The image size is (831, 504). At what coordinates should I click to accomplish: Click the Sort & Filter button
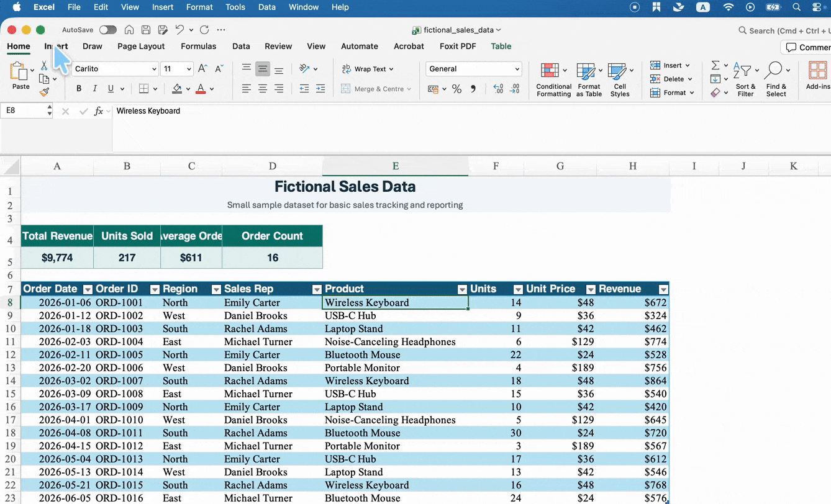click(x=745, y=79)
